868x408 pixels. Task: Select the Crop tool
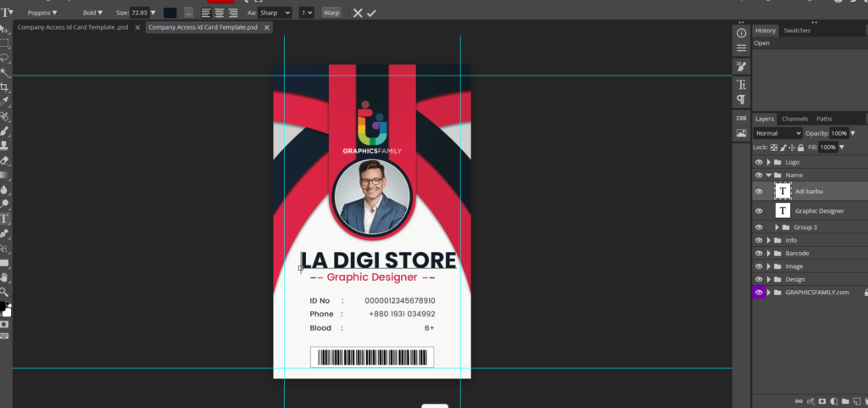5,87
